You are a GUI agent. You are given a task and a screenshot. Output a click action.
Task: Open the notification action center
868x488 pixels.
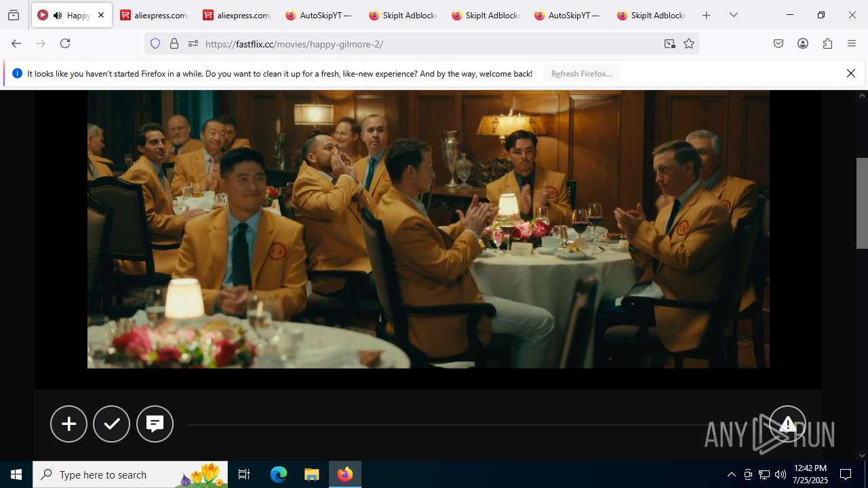point(846,474)
